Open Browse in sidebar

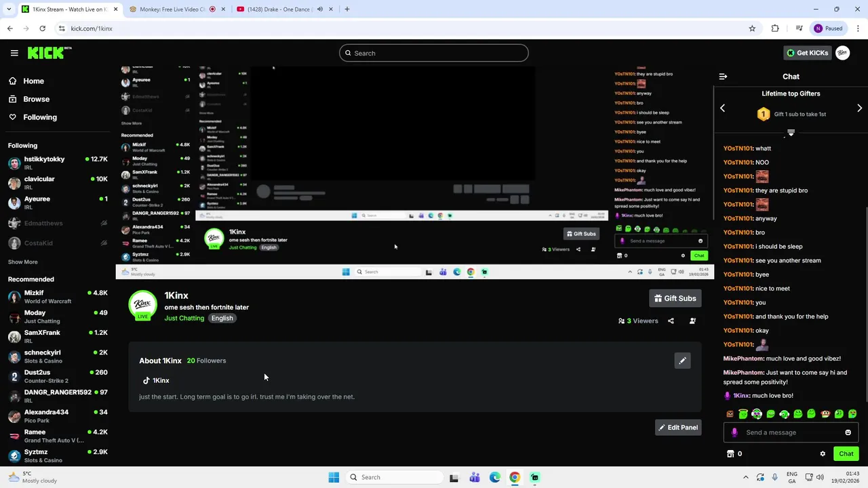[28, 99]
